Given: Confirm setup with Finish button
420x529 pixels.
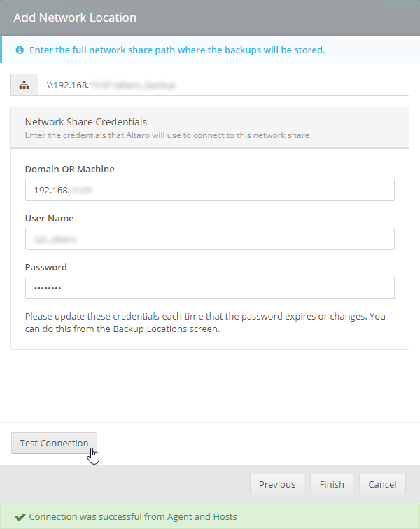Looking at the screenshot, I should click(x=332, y=484).
